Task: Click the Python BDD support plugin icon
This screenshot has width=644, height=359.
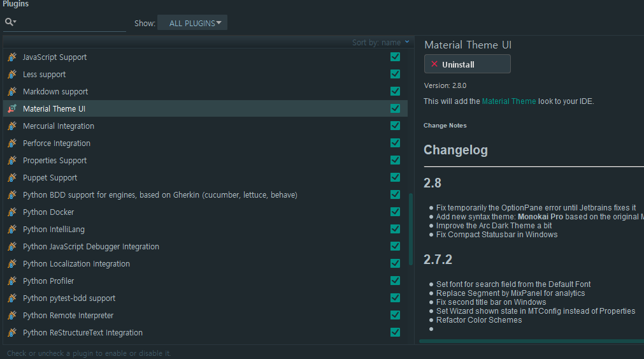Action: tap(12, 194)
